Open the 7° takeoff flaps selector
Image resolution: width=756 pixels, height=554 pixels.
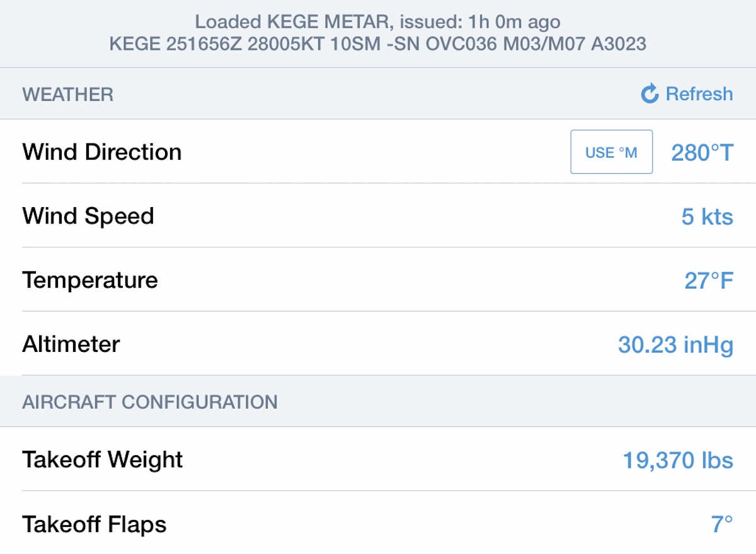click(x=722, y=524)
